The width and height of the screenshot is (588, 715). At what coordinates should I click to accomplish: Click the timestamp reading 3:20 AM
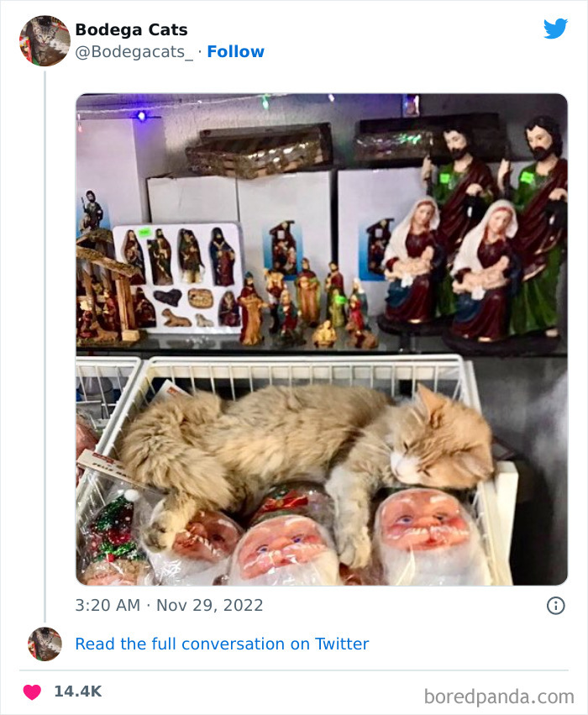107,604
